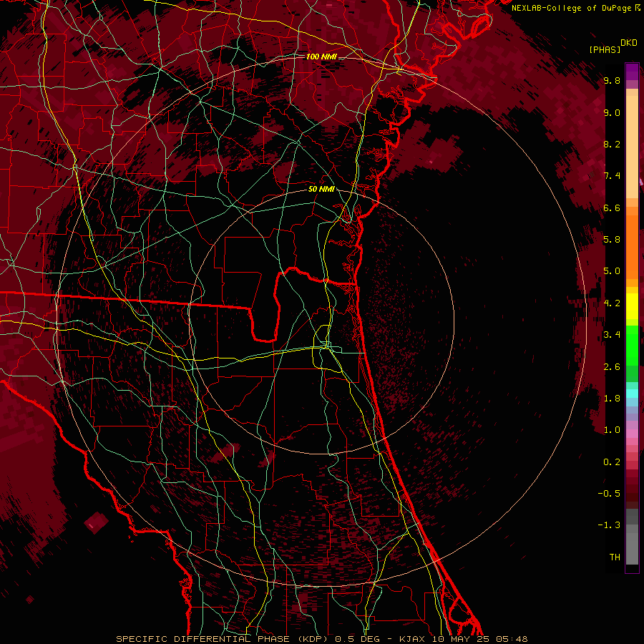Pick the pink swatch beside the 1.0 value
Screen dimensions: 644x644
pos(632,433)
